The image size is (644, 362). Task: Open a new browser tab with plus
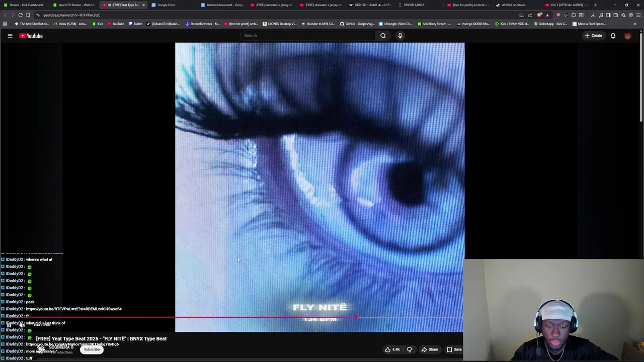point(595,5)
